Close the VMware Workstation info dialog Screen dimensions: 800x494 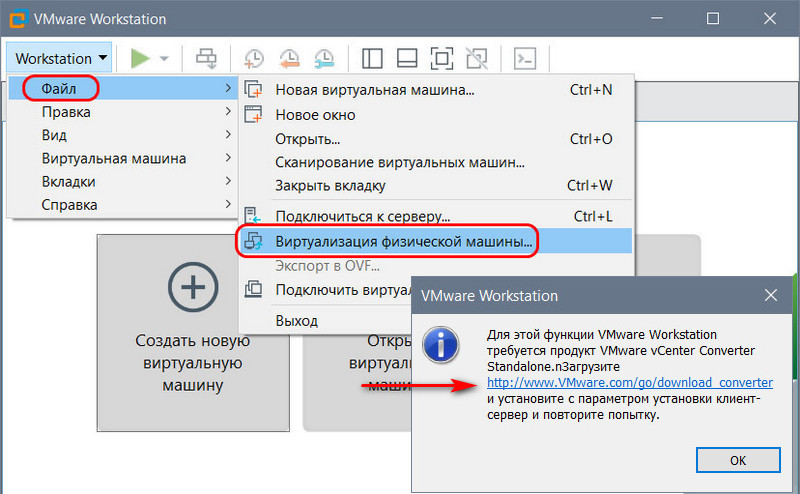(771, 295)
